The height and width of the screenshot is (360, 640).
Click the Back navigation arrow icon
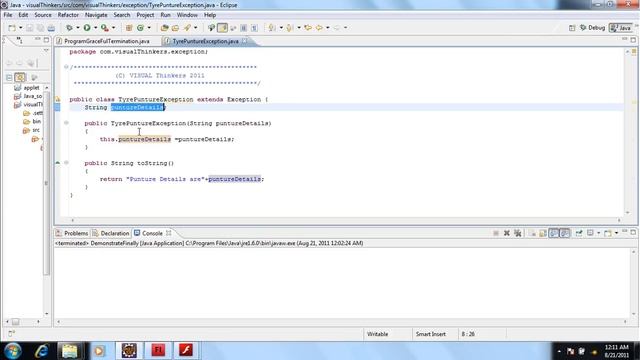(319, 28)
